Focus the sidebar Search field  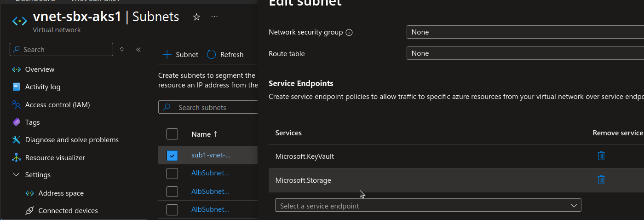[61, 49]
